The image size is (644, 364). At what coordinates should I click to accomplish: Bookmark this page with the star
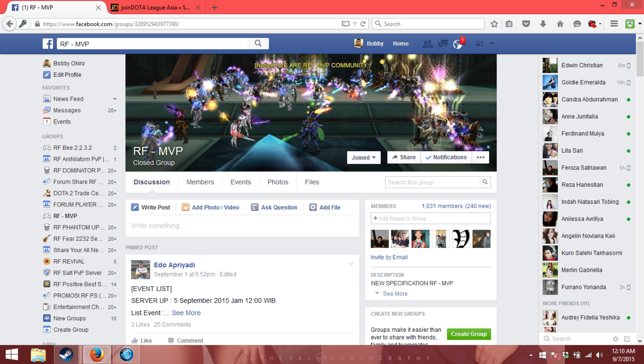coord(495,24)
